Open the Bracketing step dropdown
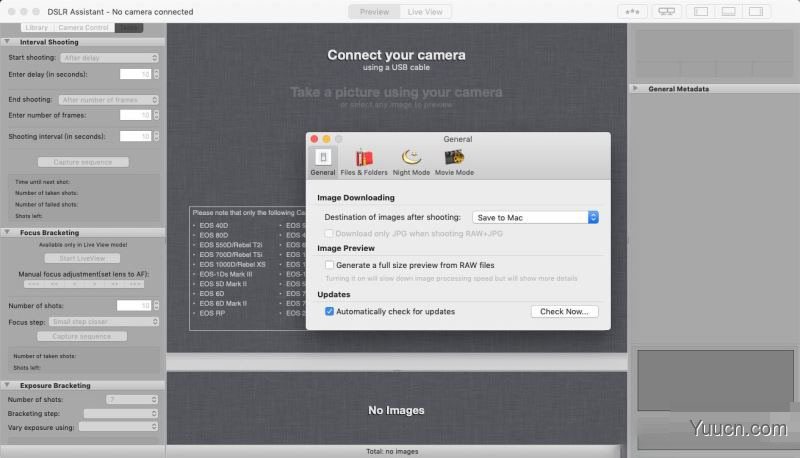Image resolution: width=800 pixels, height=458 pixels. coord(121,413)
